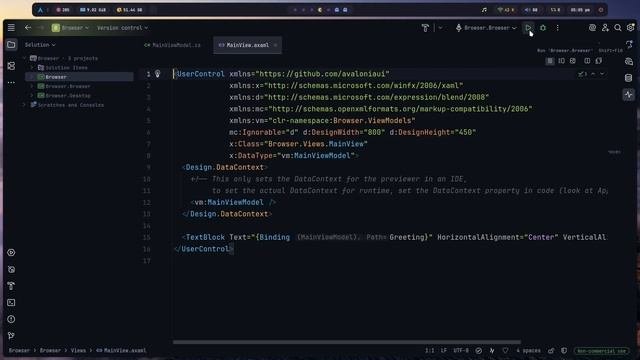Switch to the editor-only view mode
The image size is (640, 360).
point(550,61)
